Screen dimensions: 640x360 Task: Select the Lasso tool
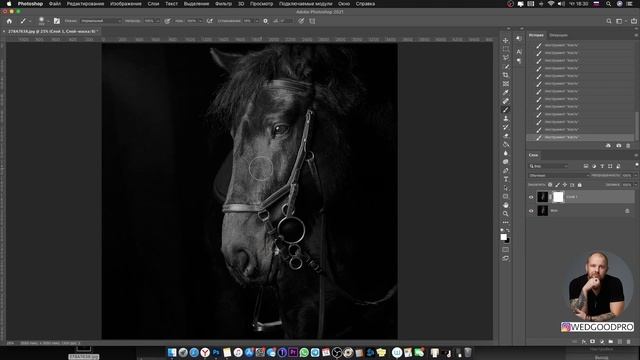tap(506, 58)
